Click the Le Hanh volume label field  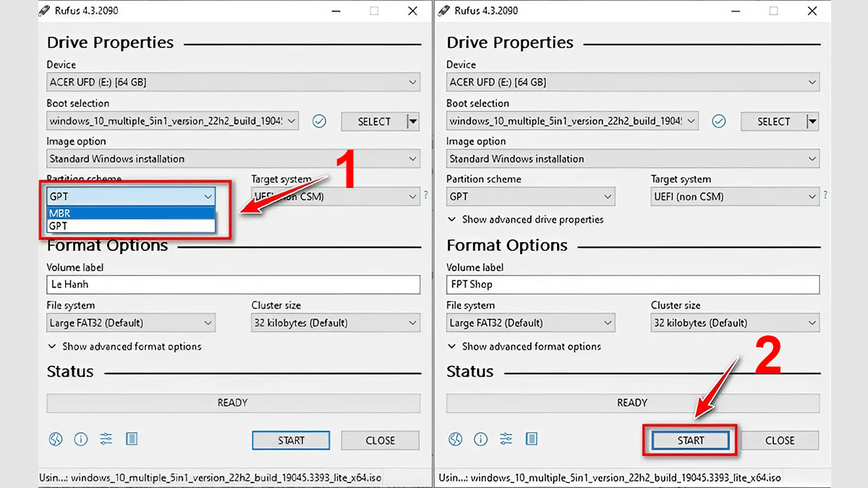233,285
